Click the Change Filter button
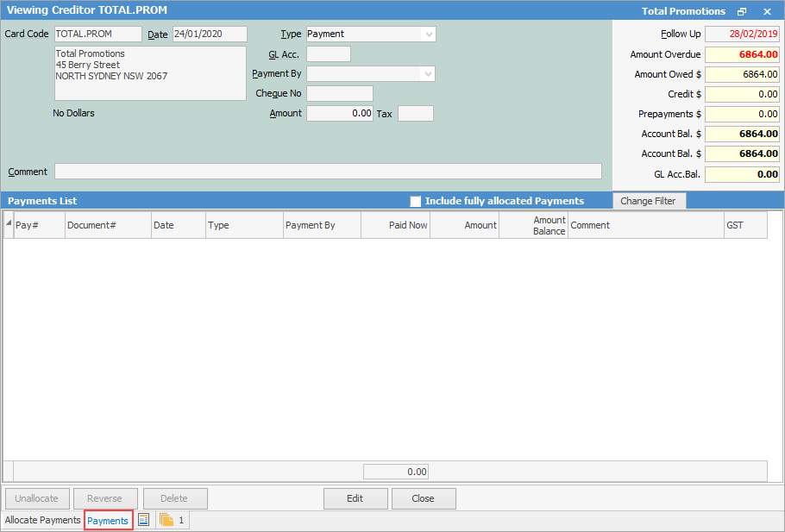 (649, 201)
